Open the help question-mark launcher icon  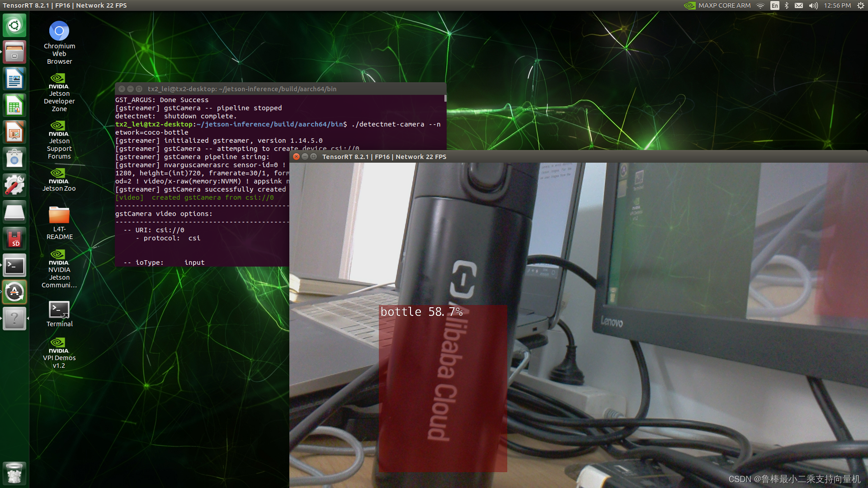click(14, 319)
